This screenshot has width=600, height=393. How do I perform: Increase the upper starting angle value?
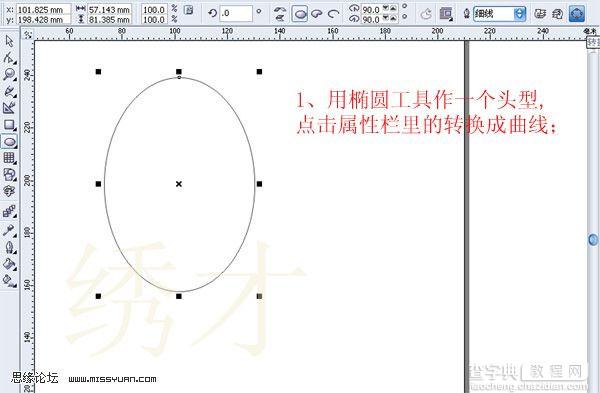coord(393,8)
